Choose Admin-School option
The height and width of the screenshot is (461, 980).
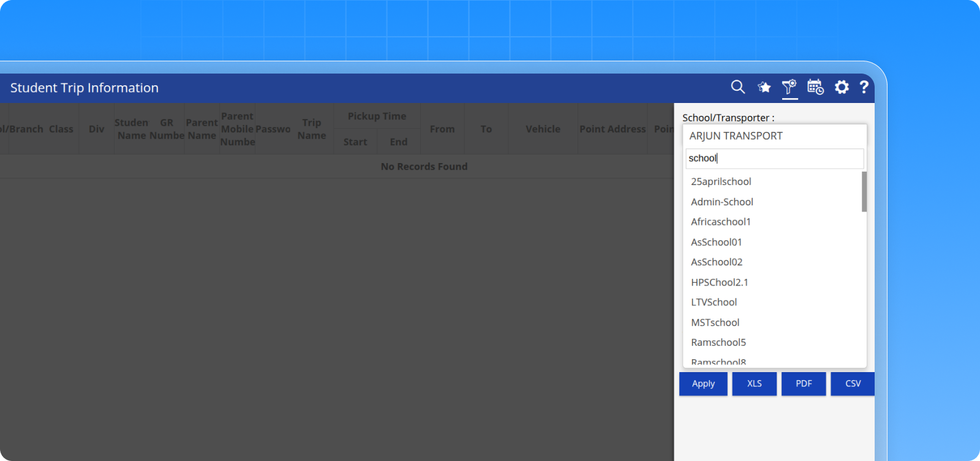(722, 202)
